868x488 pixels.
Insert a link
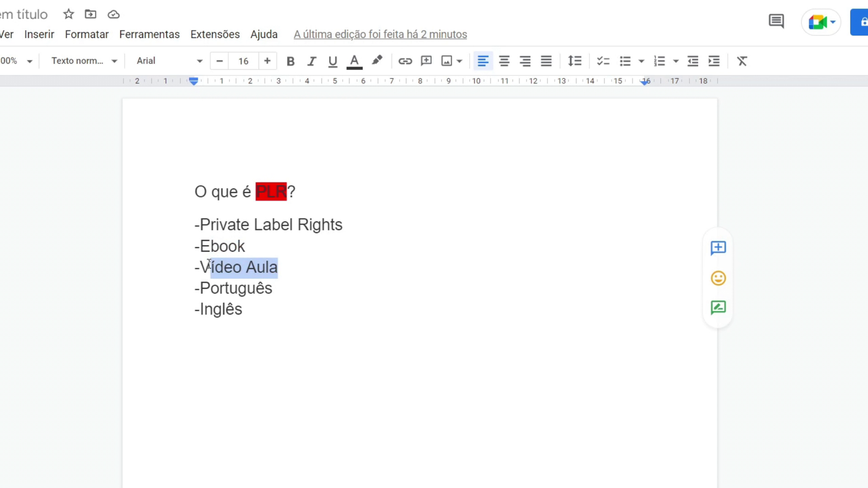pyautogui.click(x=405, y=61)
